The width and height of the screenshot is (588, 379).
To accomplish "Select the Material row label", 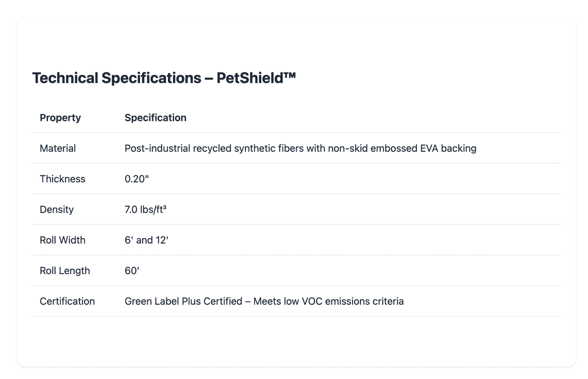I will click(58, 148).
